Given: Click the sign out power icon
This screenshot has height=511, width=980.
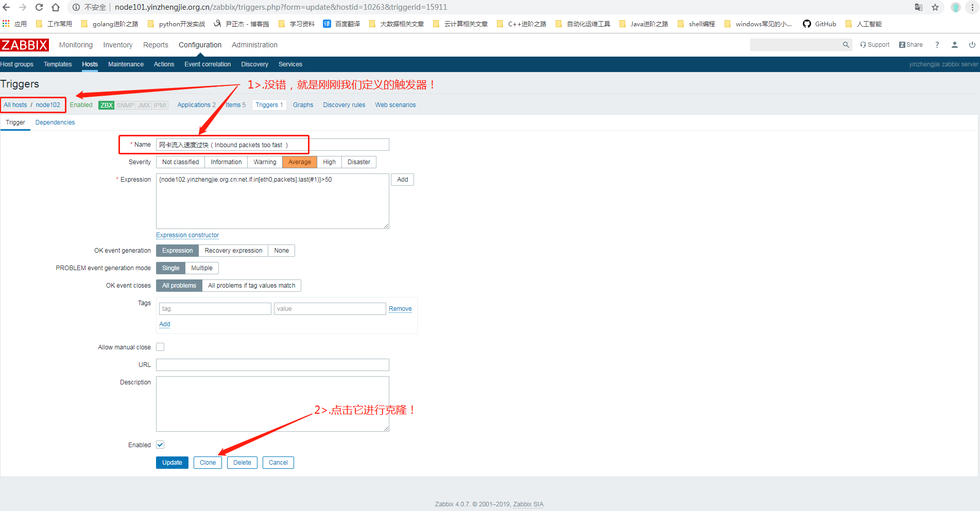Looking at the screenshot, I should [x=972, y=45].
